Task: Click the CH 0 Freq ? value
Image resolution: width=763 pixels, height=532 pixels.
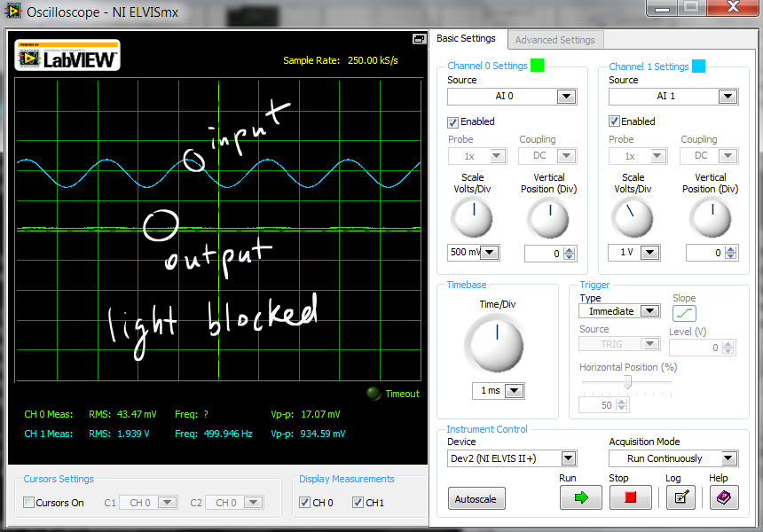Action: pyautogui.click(x=206, y=414)
